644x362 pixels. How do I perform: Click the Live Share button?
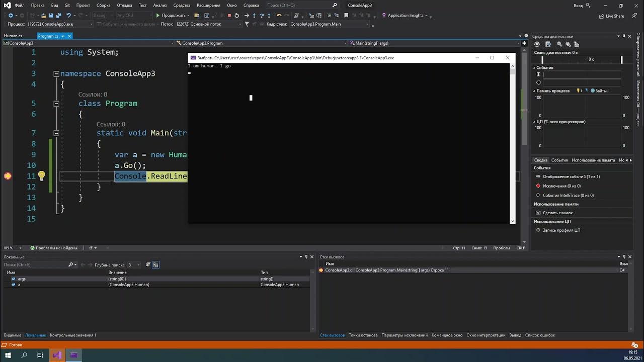click(x=611, y=16)
